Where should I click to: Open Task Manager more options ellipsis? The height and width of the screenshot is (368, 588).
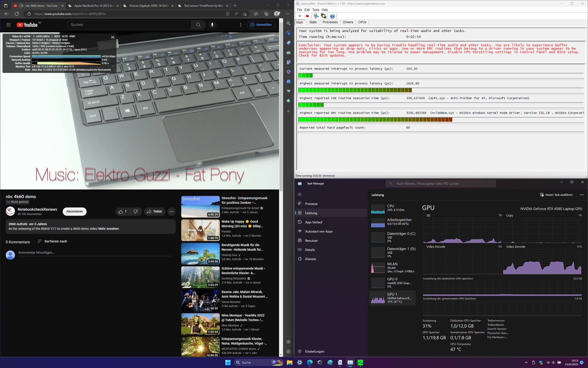[582, 195]
